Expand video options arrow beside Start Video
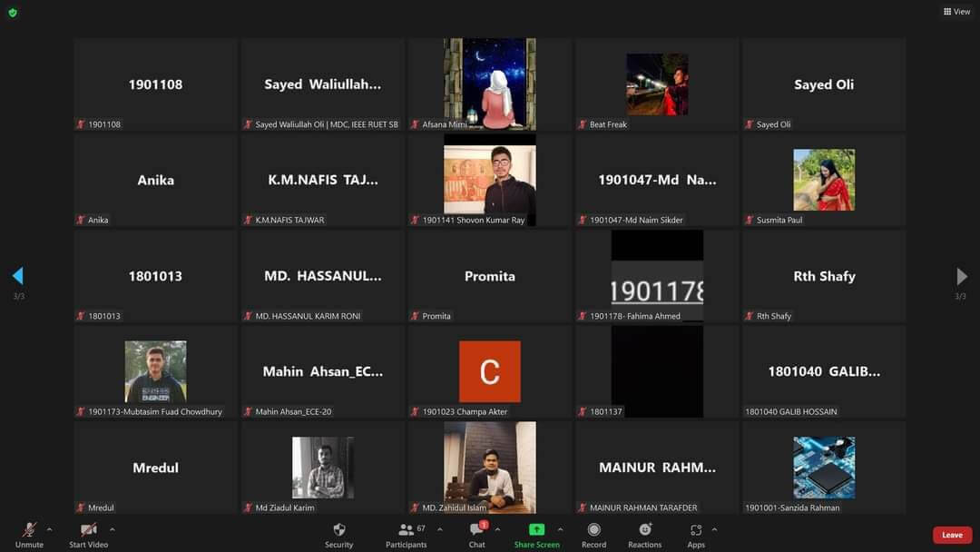Viewport: 980px width, 552px height. tap(113, 529)
